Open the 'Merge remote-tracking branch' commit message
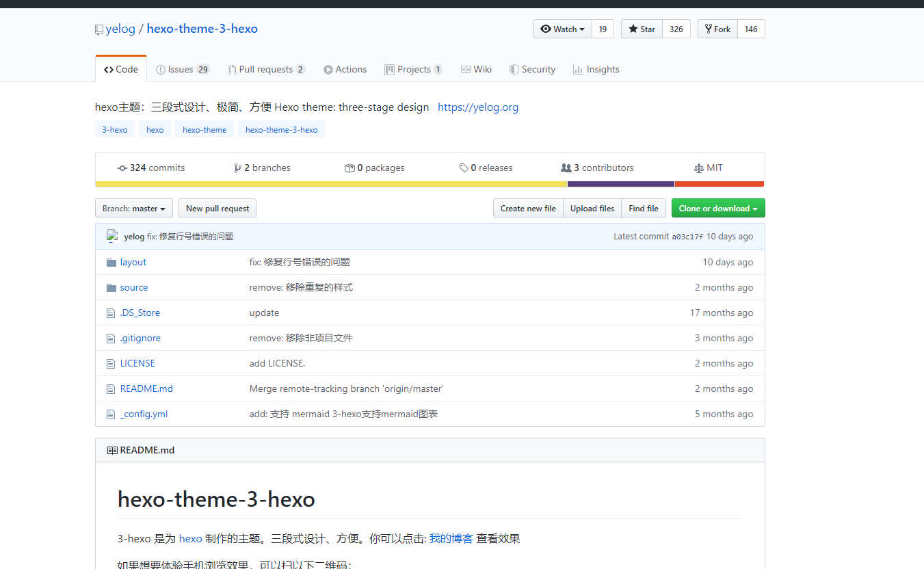Image resolution: width=924 pixels, height=569 pixels. (347, 389)
